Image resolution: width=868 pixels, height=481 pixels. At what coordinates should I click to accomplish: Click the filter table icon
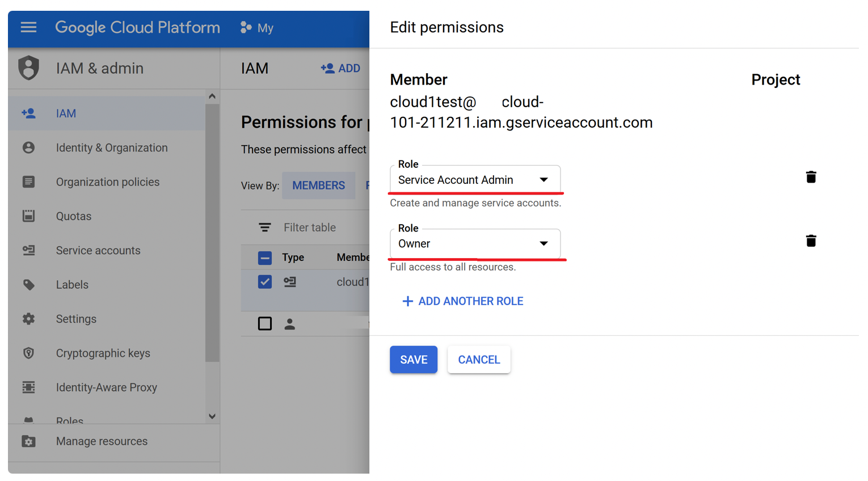264,227
